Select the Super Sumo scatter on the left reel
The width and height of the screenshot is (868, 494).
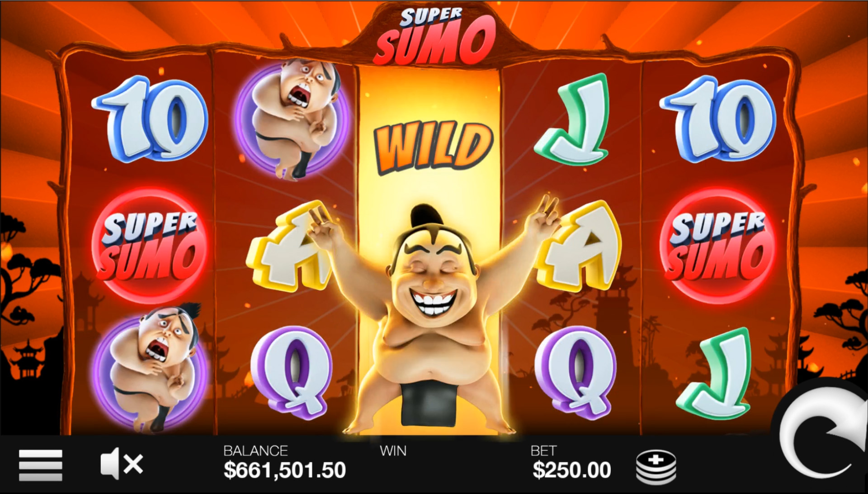click(150, 246)
